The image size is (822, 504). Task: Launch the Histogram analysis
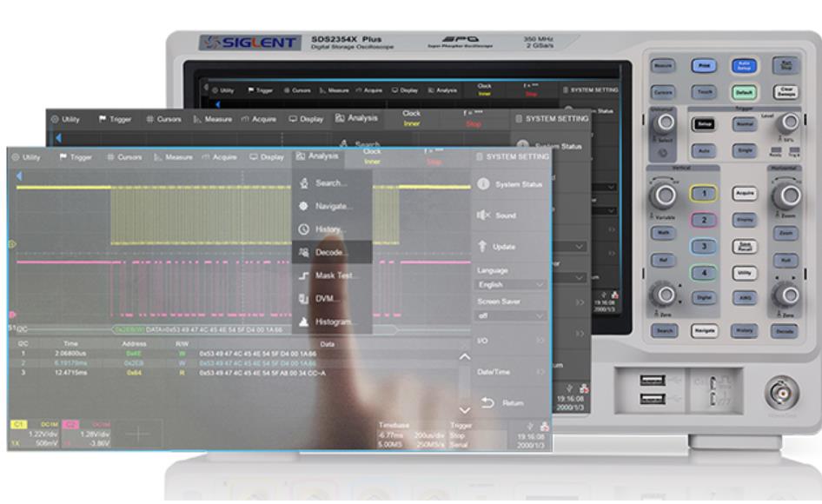(304, 322)
